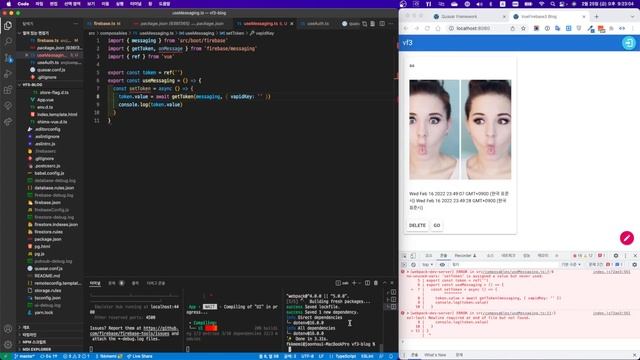
Task: Open the What's New drawer tab
Action: [435, 355]
